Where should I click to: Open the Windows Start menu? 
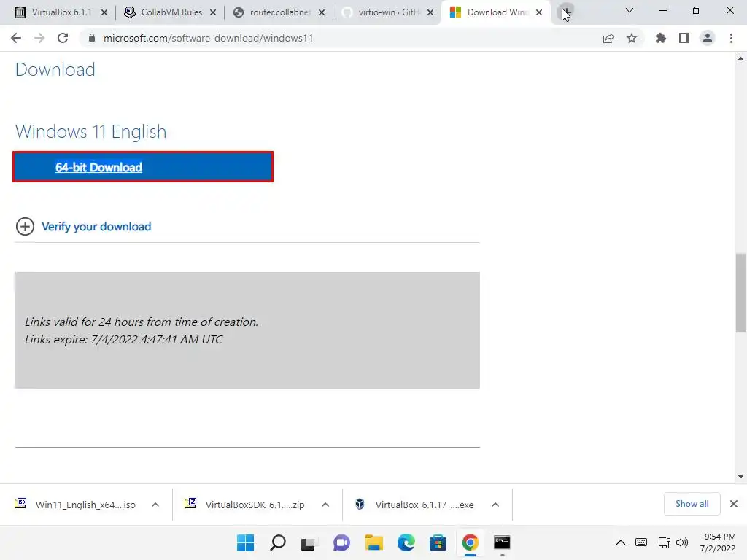[245, 542]
